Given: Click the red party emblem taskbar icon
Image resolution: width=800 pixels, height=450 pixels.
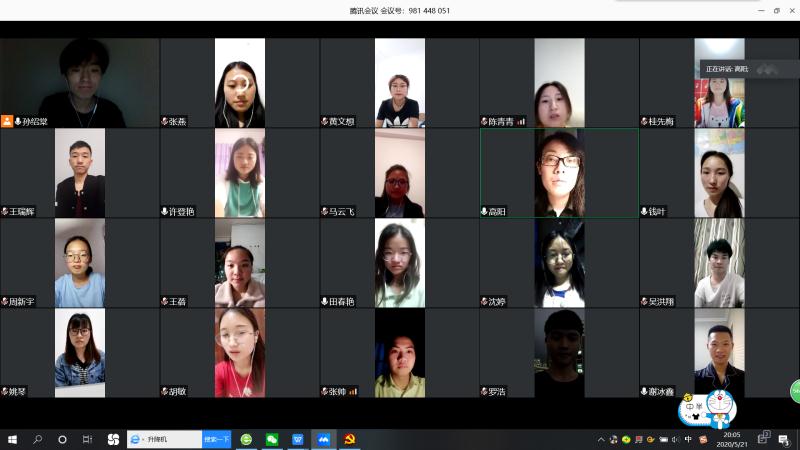Looking at the screenshot, I should point(350,439).
